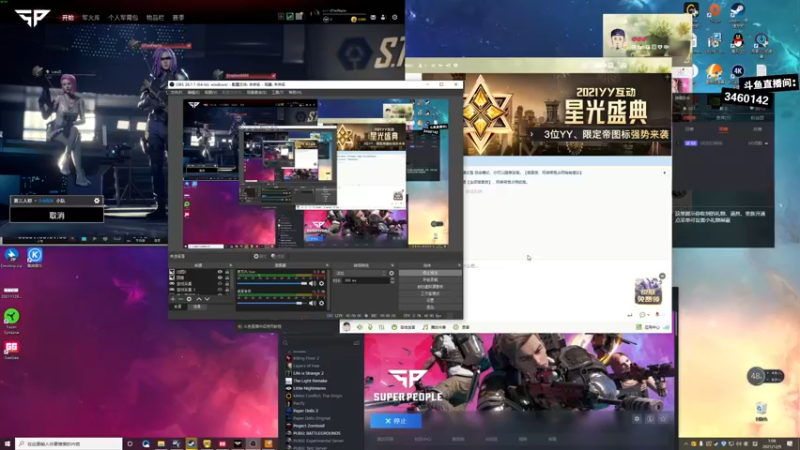
Task: Move selected OBS source down
Action: tap(207, 299)
